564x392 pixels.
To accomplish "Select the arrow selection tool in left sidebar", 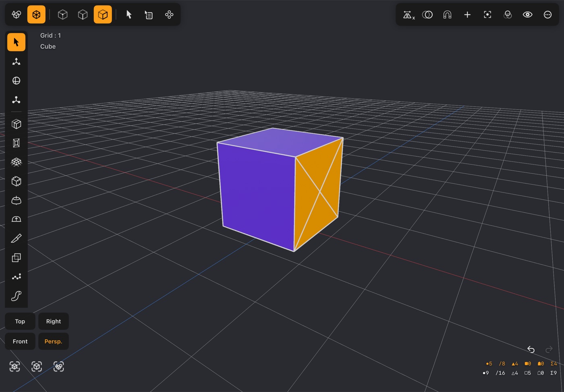I will click(16, 42).
